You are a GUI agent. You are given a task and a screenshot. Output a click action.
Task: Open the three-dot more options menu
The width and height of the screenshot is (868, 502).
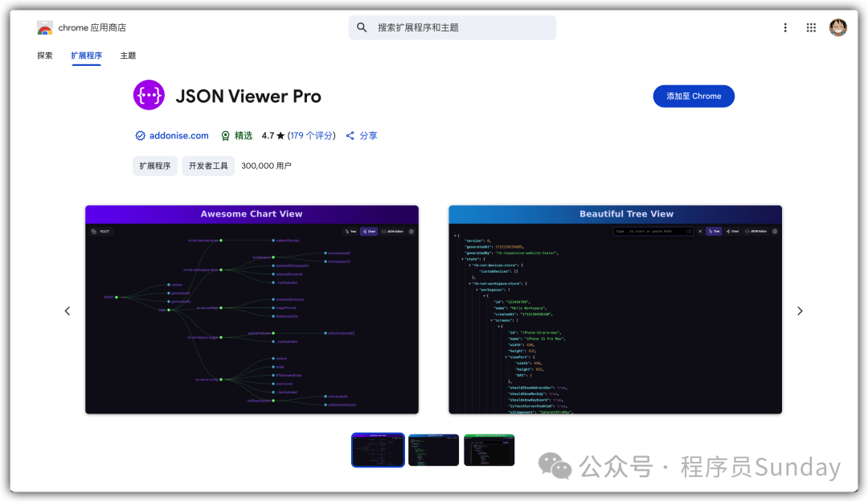click(785, 27)
